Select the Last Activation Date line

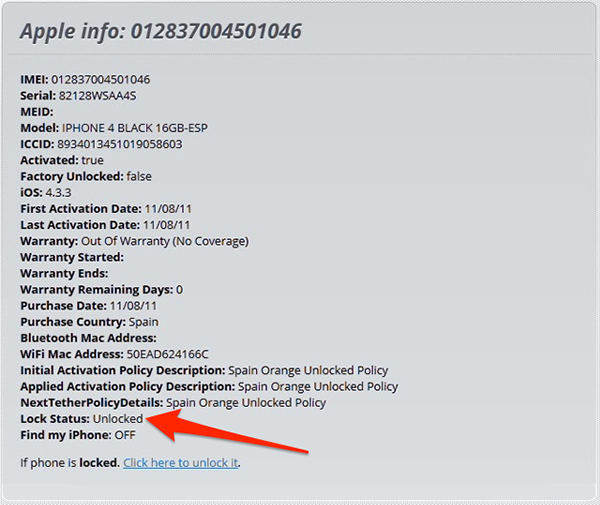tap(105, 225)
